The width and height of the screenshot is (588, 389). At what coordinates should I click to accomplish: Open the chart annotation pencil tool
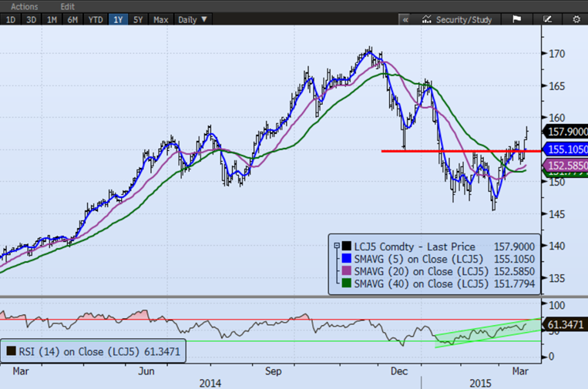547,19
